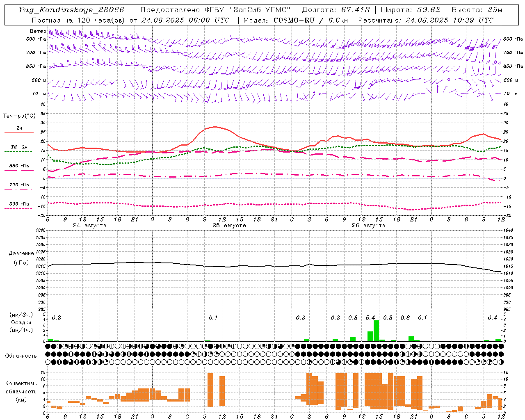Click the station title Yug_Kondinskoye_28066

click(71, 10)
